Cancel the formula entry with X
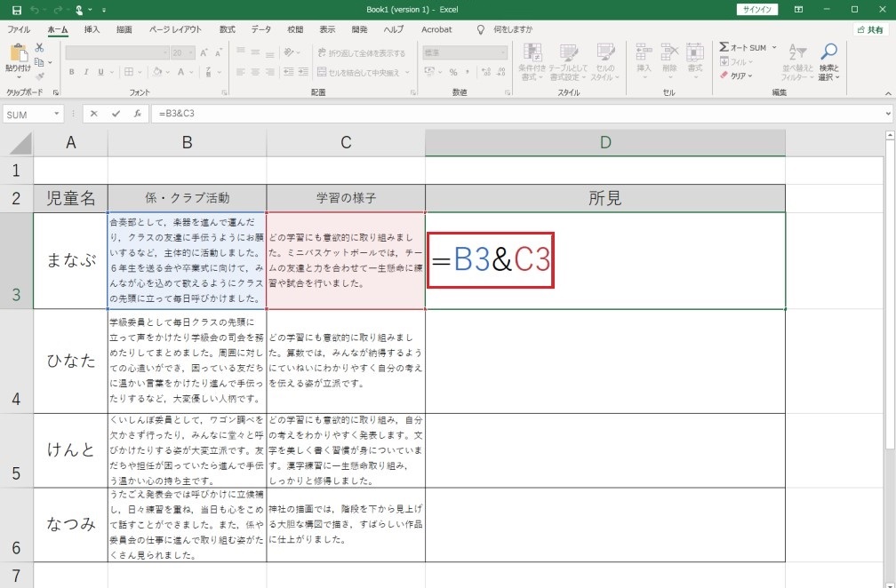896x588 pixels. click(x=93, y=114)
